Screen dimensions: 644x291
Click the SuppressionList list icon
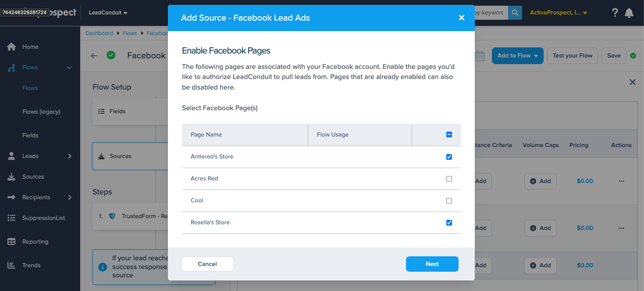coord(12,218)
